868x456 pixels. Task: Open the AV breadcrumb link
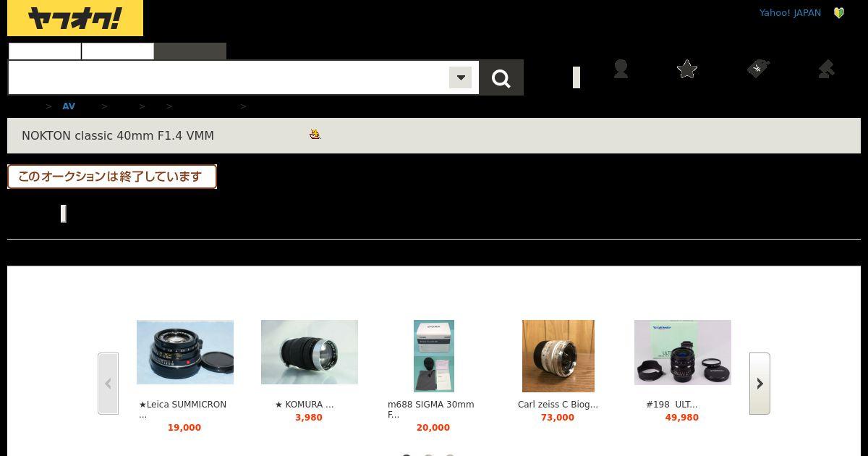pyautogui.click(x=69, y=106)
